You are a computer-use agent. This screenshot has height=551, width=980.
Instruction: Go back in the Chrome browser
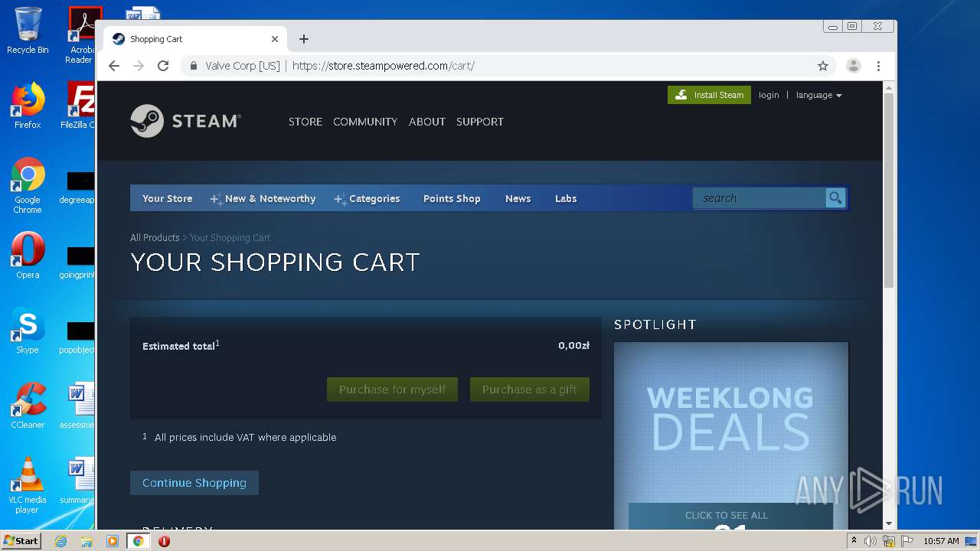click(x=114, y=66)
